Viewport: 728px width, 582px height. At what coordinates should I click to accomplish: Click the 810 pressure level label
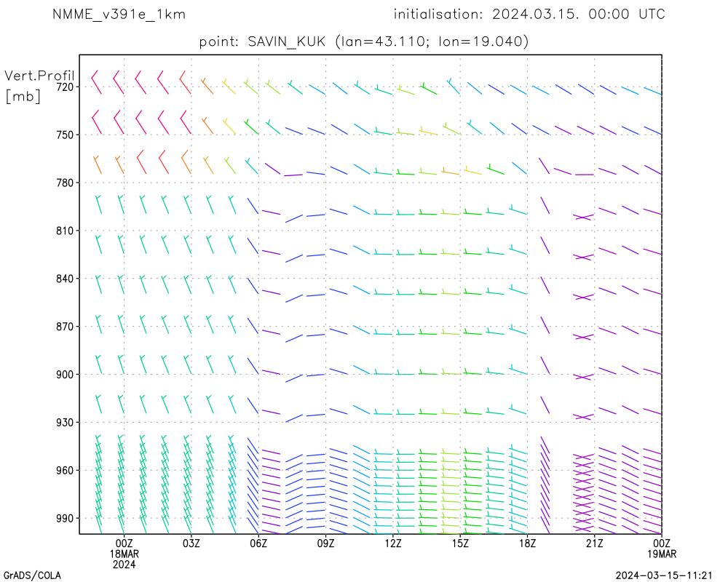66,231
